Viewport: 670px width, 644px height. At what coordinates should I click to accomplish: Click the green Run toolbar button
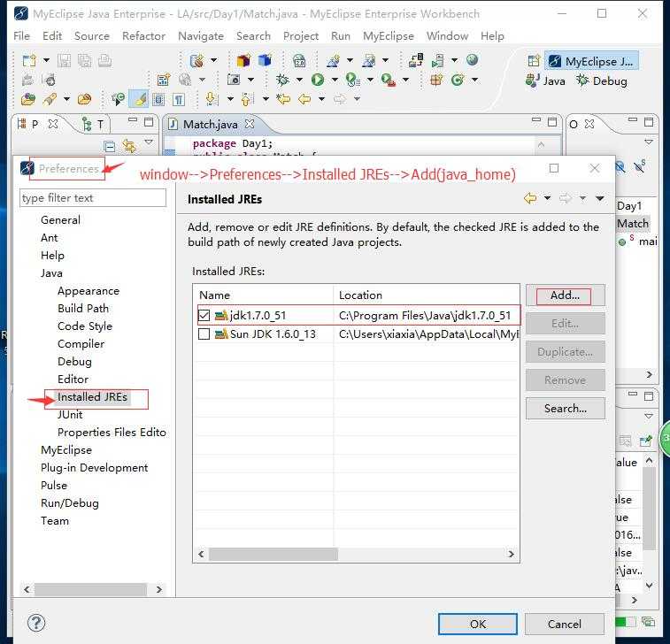(x=318, y=80)
